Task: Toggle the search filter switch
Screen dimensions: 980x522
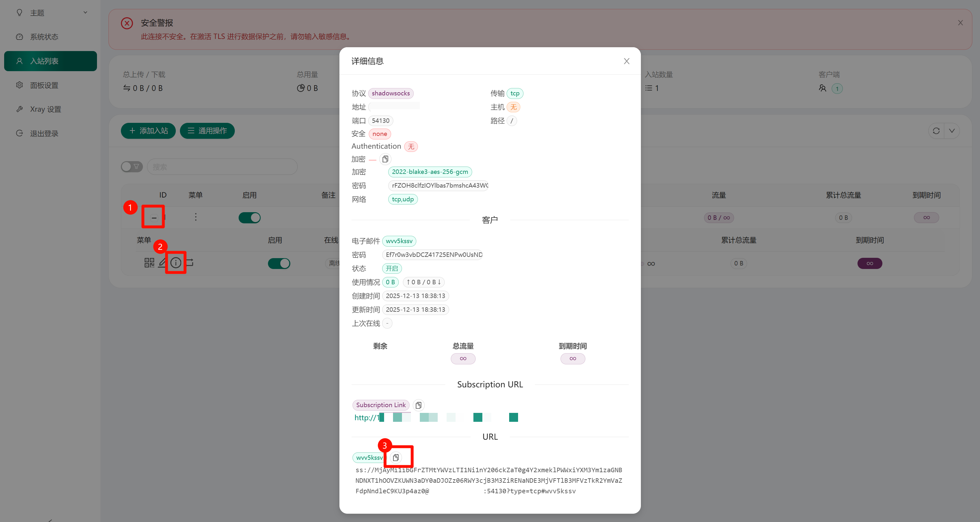Action: pos(132,167)
